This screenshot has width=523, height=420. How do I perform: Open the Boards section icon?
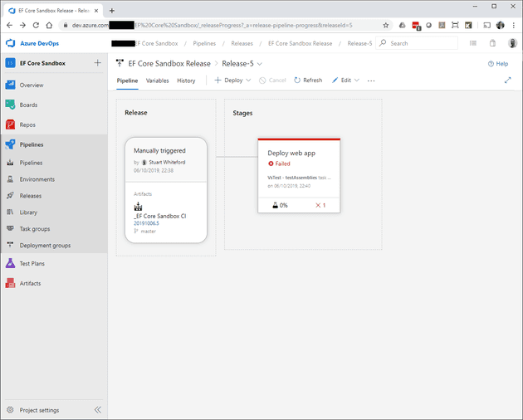tap(11, 105)
